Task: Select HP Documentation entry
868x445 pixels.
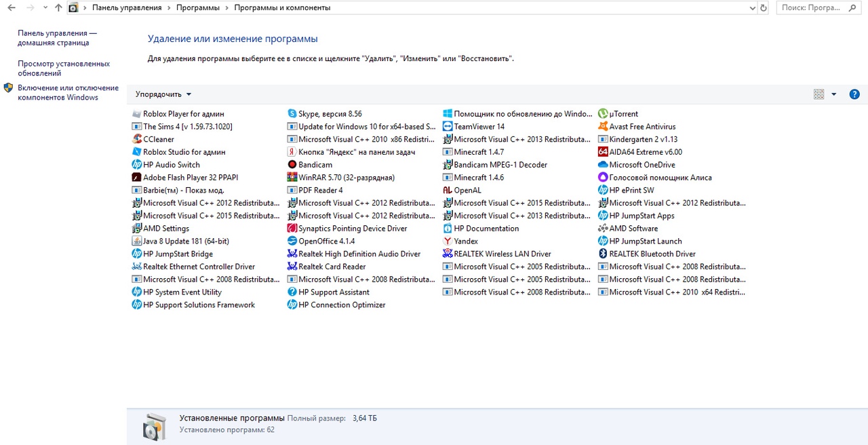Action: click(481, 229)
